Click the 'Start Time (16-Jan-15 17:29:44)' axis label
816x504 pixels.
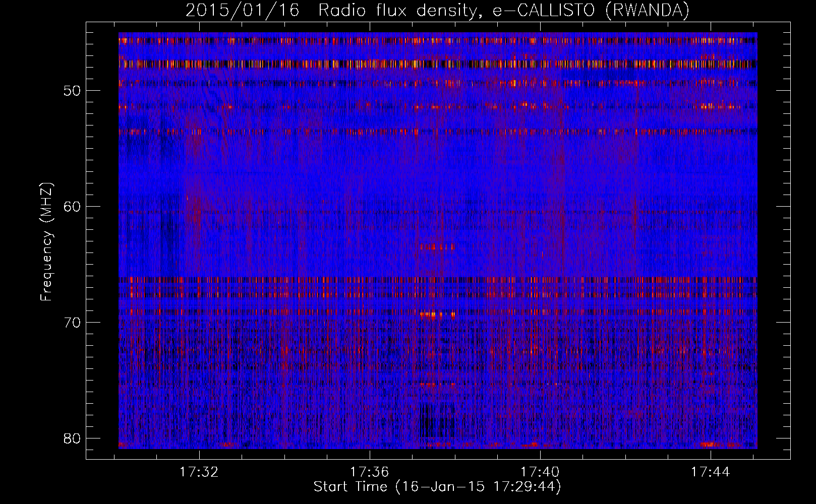437,487
